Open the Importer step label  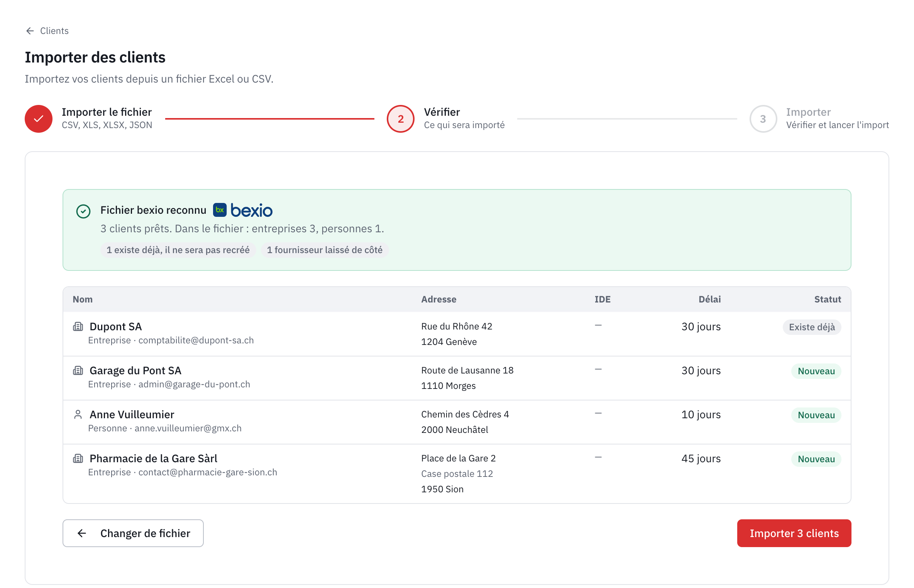tap(808, 112)
